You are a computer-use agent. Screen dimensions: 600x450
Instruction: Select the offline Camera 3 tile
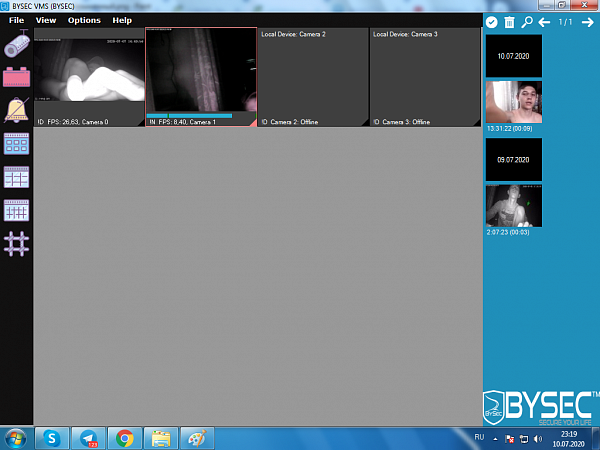click(425, 75)
